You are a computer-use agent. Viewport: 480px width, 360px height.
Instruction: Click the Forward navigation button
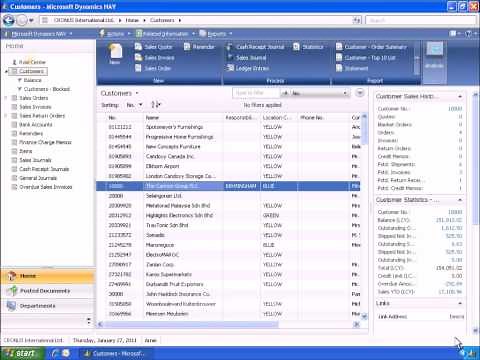coord(22,20)
